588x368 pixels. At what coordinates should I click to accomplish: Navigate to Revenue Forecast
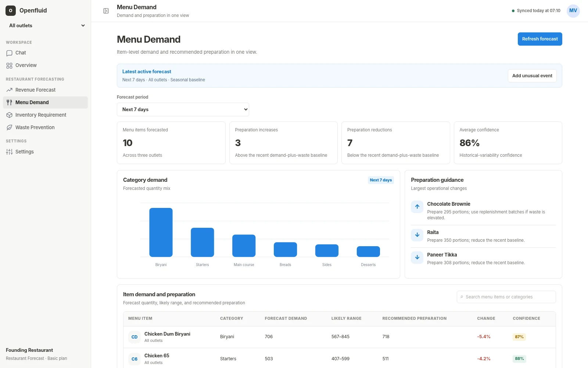[45, 90]
